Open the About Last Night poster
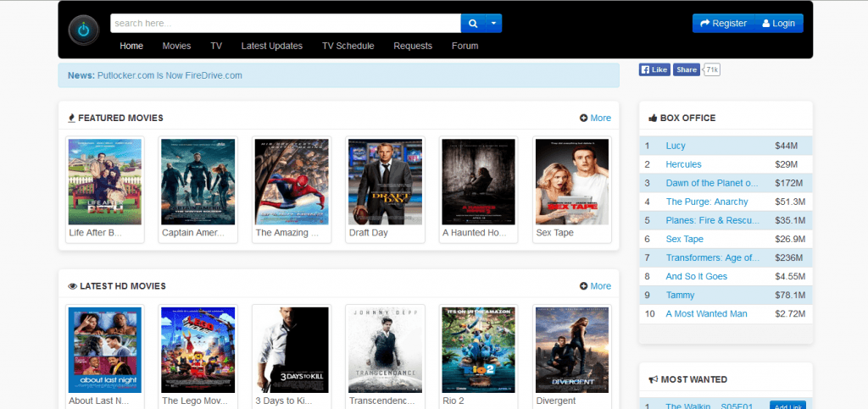Screen dimensions: 868x409 pyautogui.click(x=104, y=350)
